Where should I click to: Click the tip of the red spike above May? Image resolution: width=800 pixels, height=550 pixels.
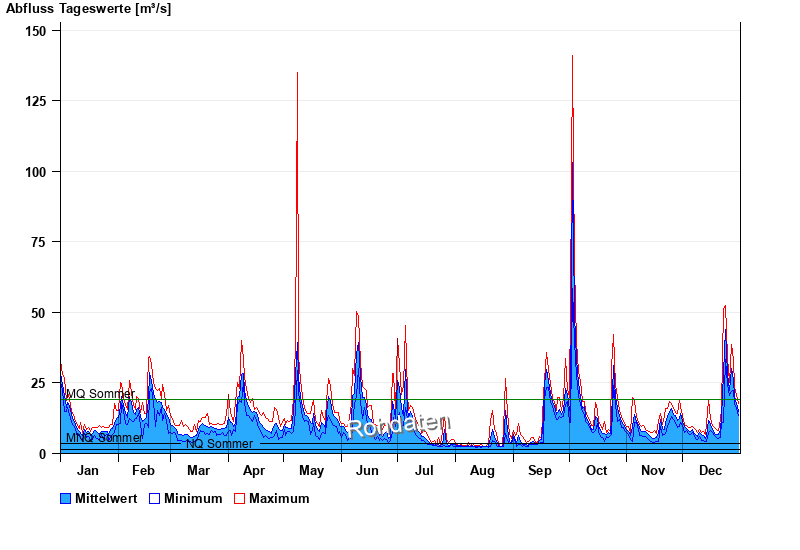[x=297, y=73]
